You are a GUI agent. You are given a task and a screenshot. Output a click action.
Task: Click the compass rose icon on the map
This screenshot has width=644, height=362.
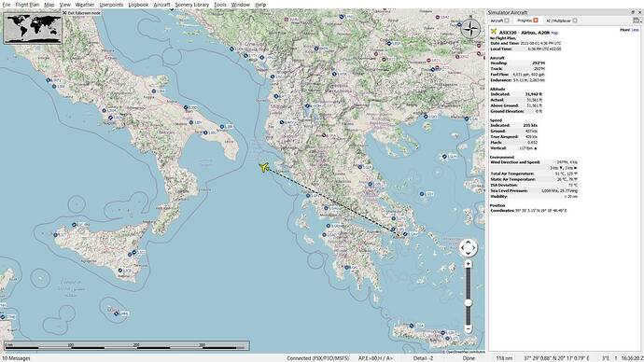(470, 29)
